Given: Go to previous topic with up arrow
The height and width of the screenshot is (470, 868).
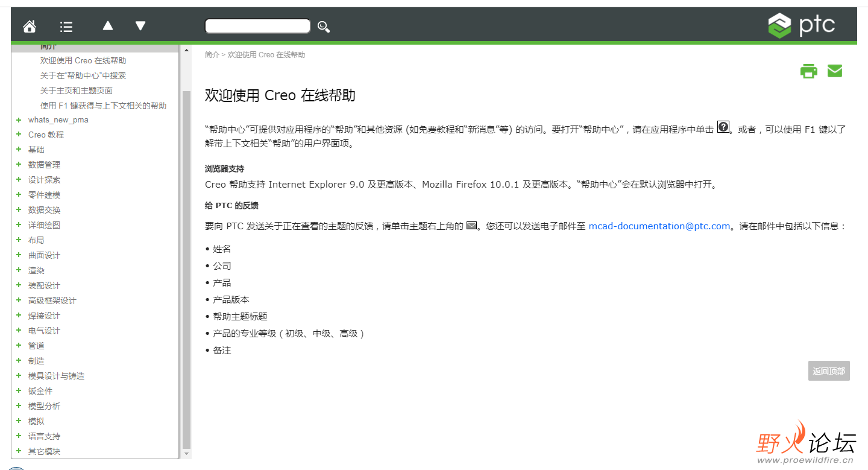Looking at the screenshot, I should pyautogui.click(x=108, y=25).
